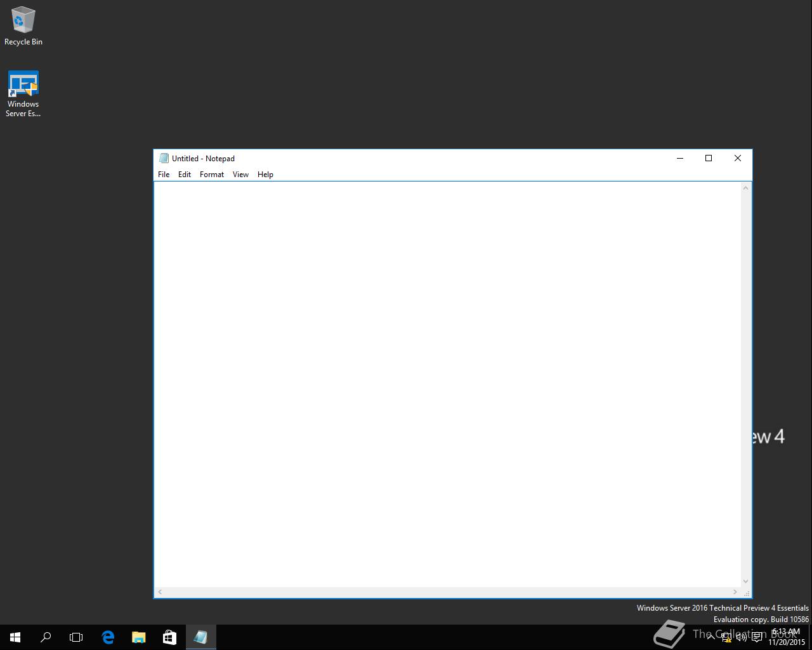Open the View menu in Notepad
The image size is (812, 650).
tap(240, 175)
